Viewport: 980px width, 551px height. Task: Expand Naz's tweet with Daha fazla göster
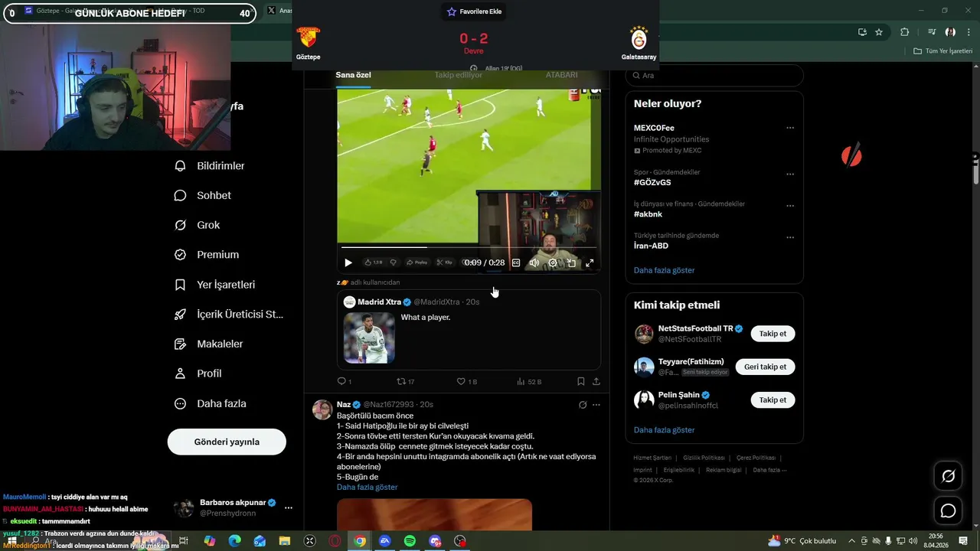click(x=367, y=487)
